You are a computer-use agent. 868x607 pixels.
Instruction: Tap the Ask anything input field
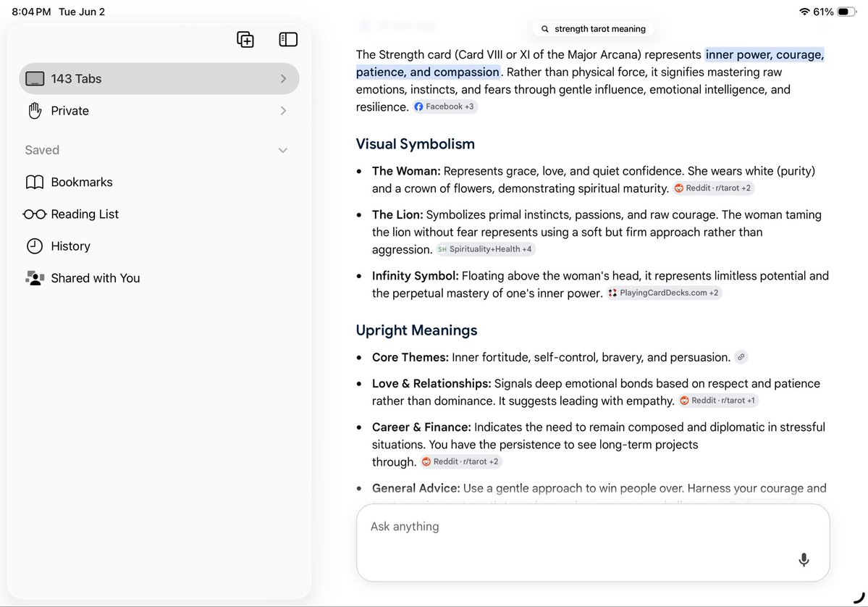(593, 543)
